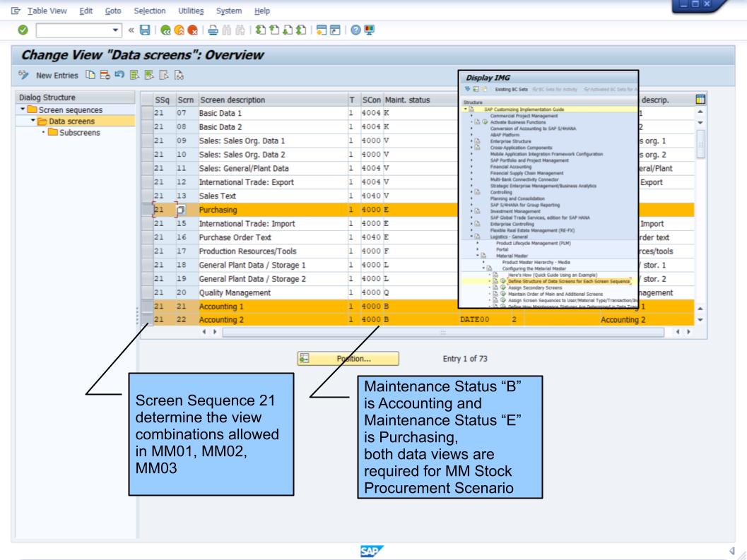The height and width of the screenshot is (560, 747).
Task: Click the scroll-up arrow at table top
Action: pyautogui.click(x=700, y=112)
